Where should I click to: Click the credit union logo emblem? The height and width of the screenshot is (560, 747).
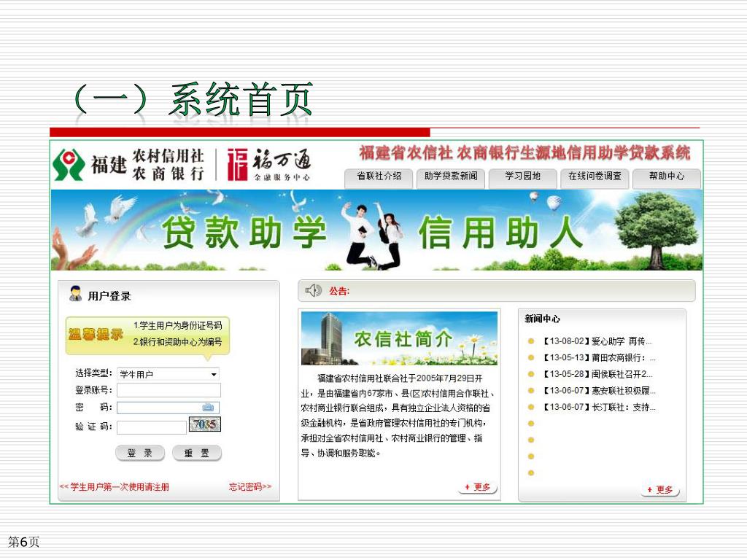(69, 165)
